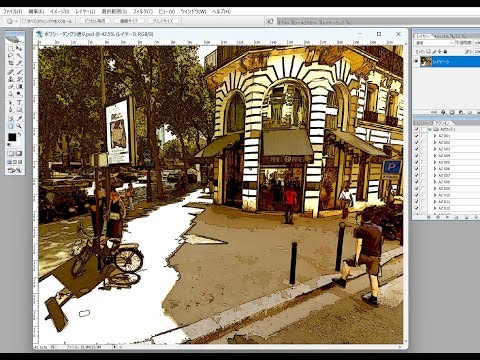The width and height of the screenshot is (480, 360).
Task: Open the ウィンドウ (Window) menu
Action: pos(193,11)
